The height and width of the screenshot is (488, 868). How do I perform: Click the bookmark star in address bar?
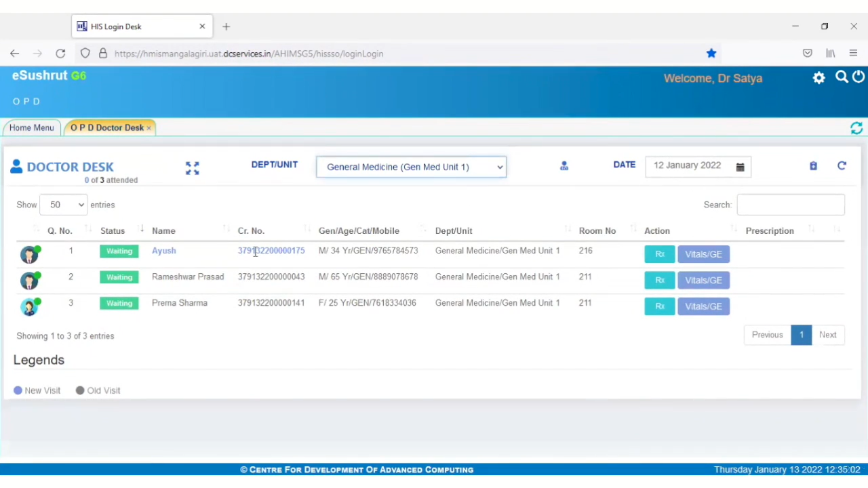[711, 54]
